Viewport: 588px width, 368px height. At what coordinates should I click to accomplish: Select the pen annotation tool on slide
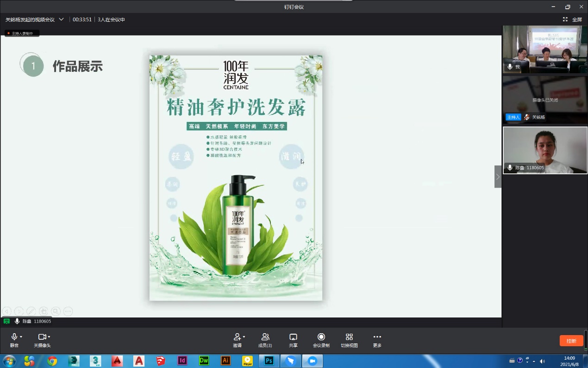[31, 311]
